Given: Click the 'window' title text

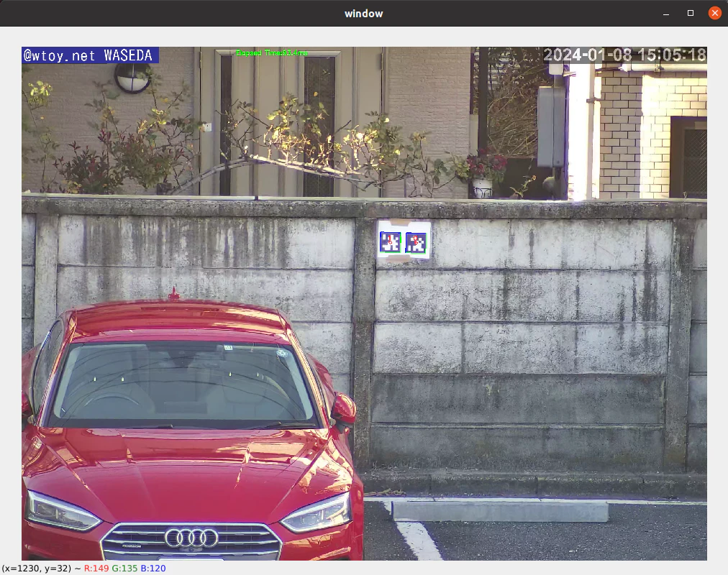Looking at the screenshot, I should click(363, 14).
